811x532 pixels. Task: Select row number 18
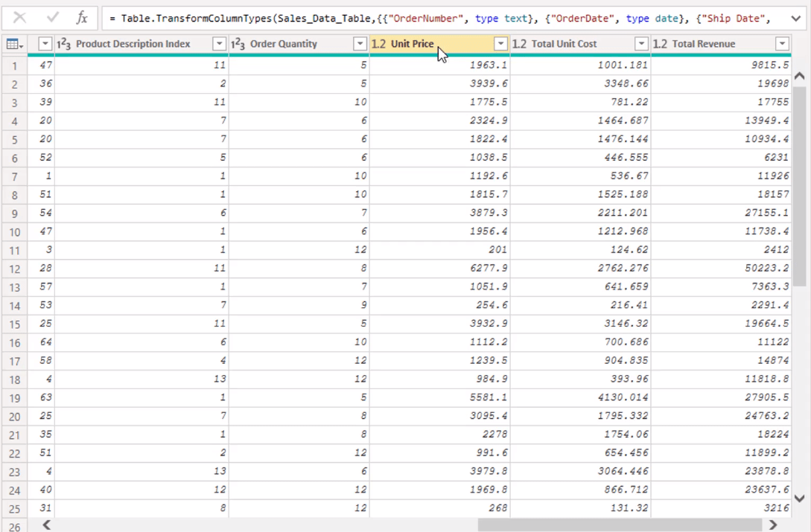[x=14, y=379]
